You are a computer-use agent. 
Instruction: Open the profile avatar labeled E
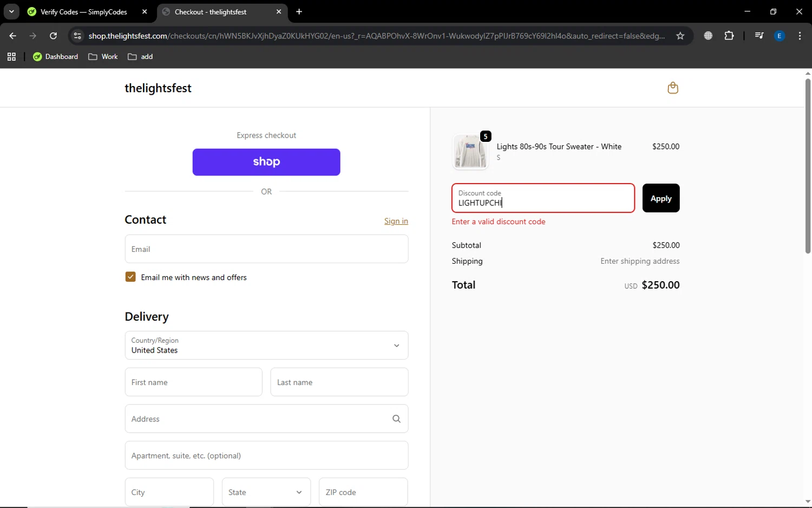tap(780, 36)
